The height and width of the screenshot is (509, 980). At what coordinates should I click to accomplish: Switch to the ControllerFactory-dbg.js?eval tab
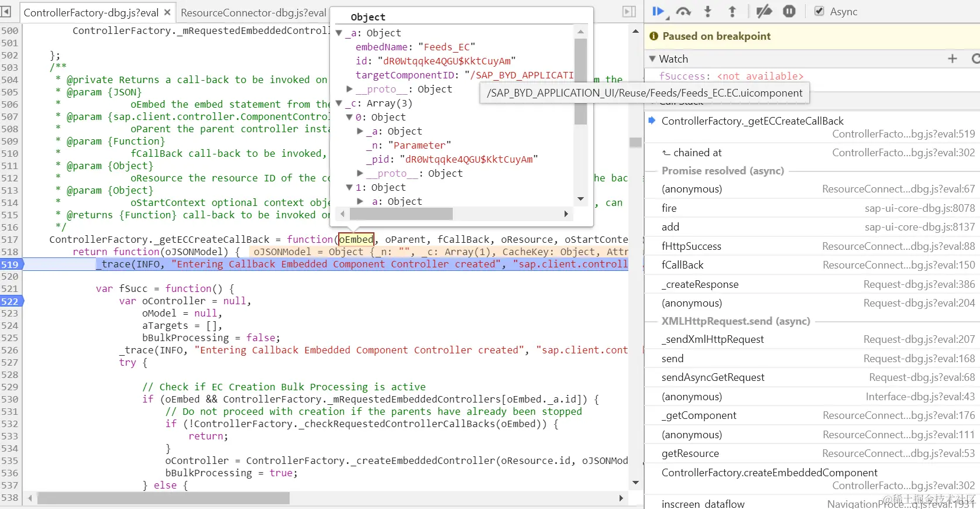pos(91,12)
